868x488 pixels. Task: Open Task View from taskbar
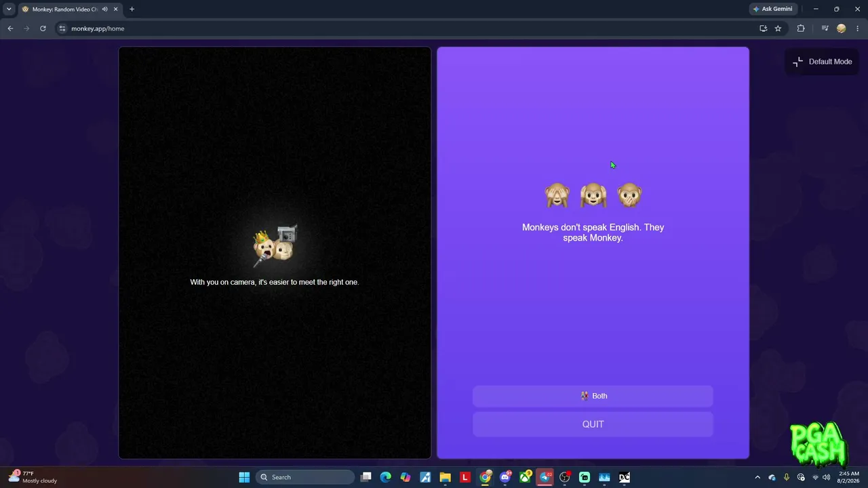click(366, 477)
